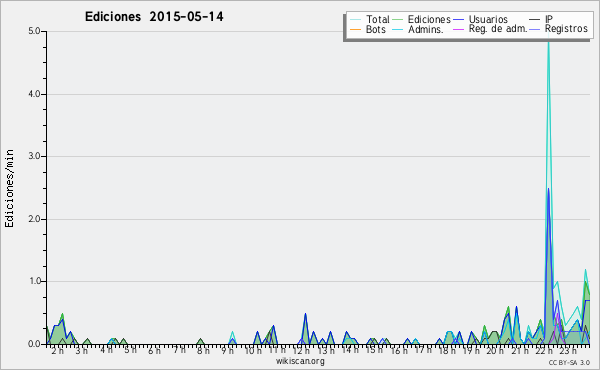Click the 2 h axis label
This screenshot has width=600, height=370.
[x=58, y=351]
